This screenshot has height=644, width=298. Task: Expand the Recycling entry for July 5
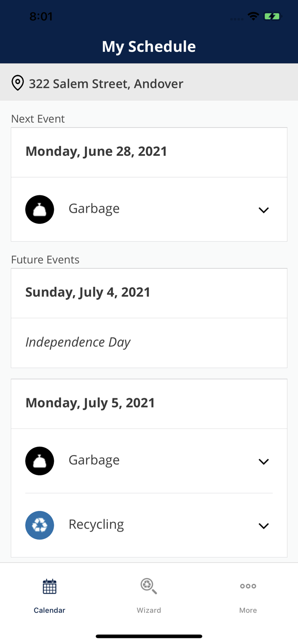tap(264, 525)
